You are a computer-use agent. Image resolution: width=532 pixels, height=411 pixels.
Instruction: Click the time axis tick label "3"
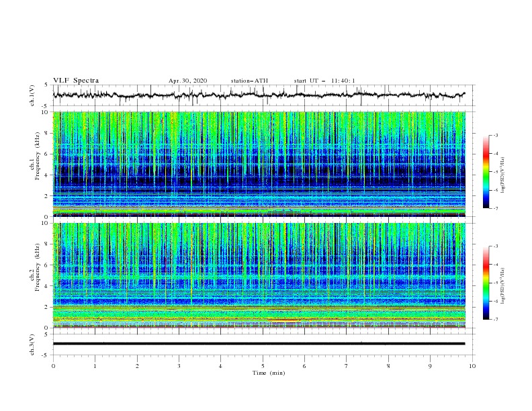(x=179, y=366)
